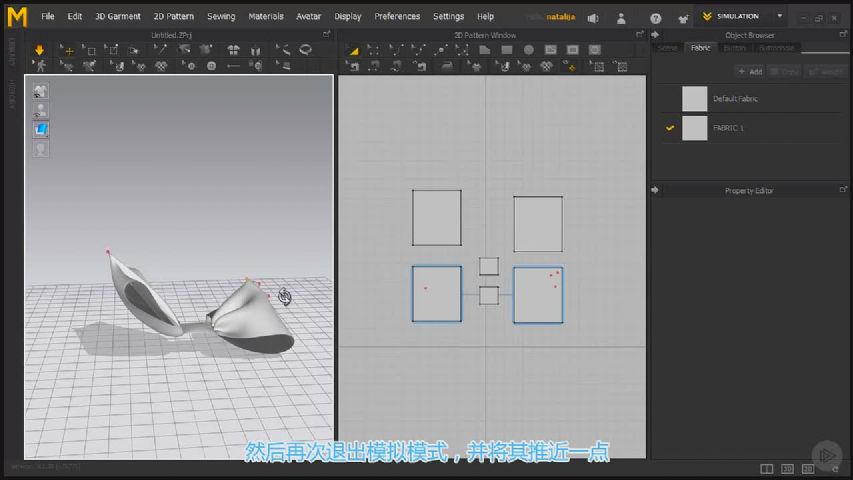Open the Avatar menu
853x480 pixels.
pyautogui.click(x=308, y=16)
